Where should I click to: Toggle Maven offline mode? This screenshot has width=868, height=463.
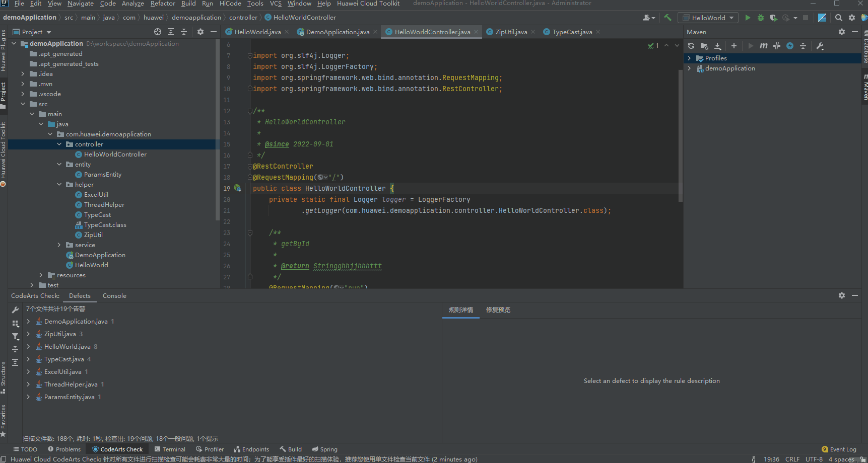point(777,46)
